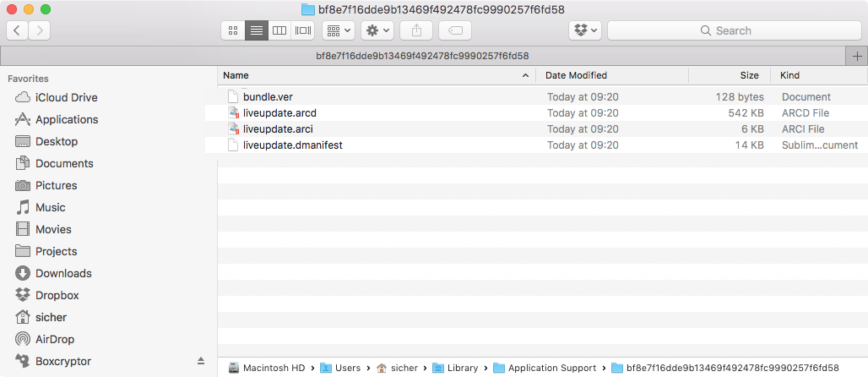
Task: Open iCloud Drive in the sidebar
Action: 66,97
